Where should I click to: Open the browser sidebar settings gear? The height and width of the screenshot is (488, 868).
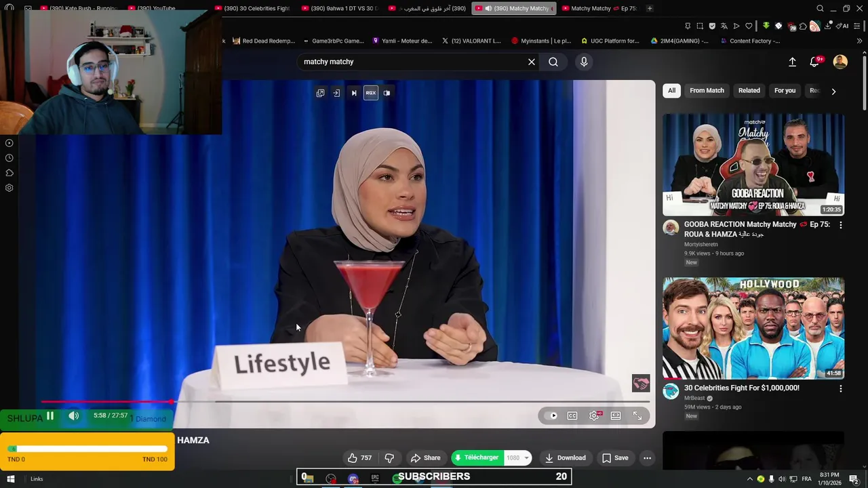pos(9,188)
